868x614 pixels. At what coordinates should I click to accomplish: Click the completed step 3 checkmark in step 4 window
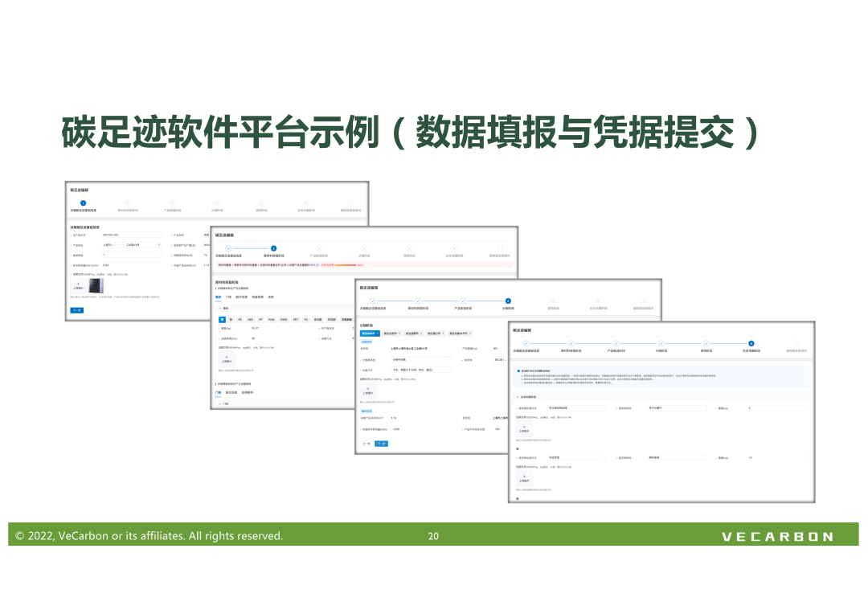463,301
